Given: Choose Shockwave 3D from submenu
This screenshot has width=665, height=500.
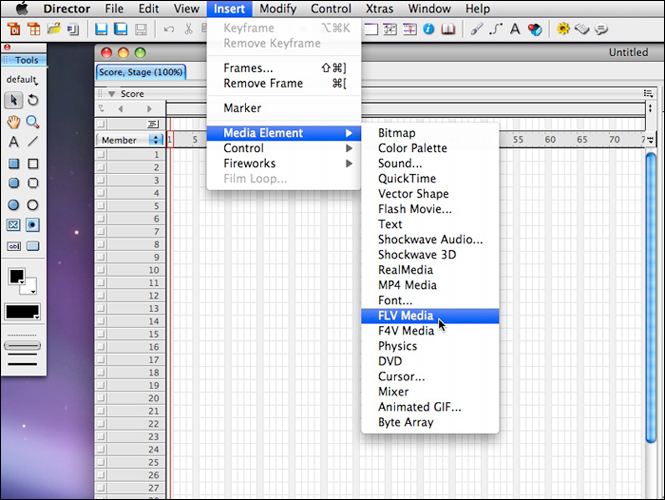Looking at the screenshot, I should coord(430,255).
